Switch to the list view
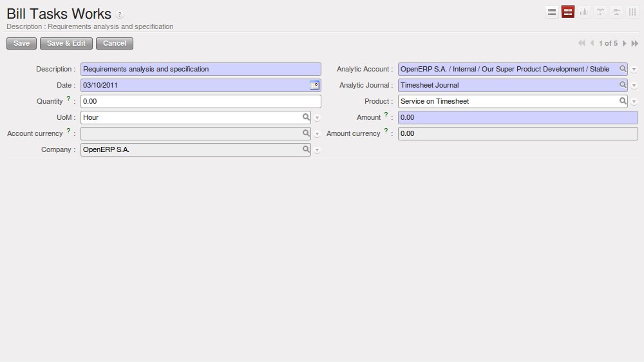Image resolution: width=644 pixels, height=362 pixels. 552,12
